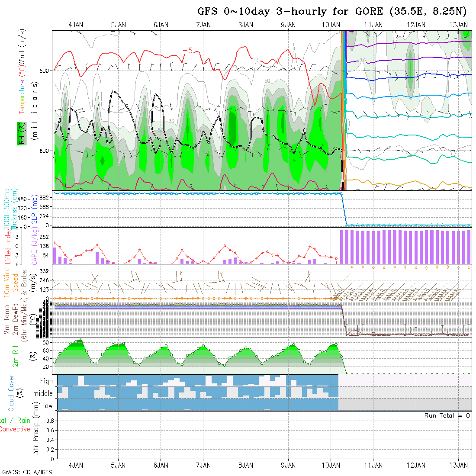Click the 'Lifted Index' axis label

click(8, 245)
